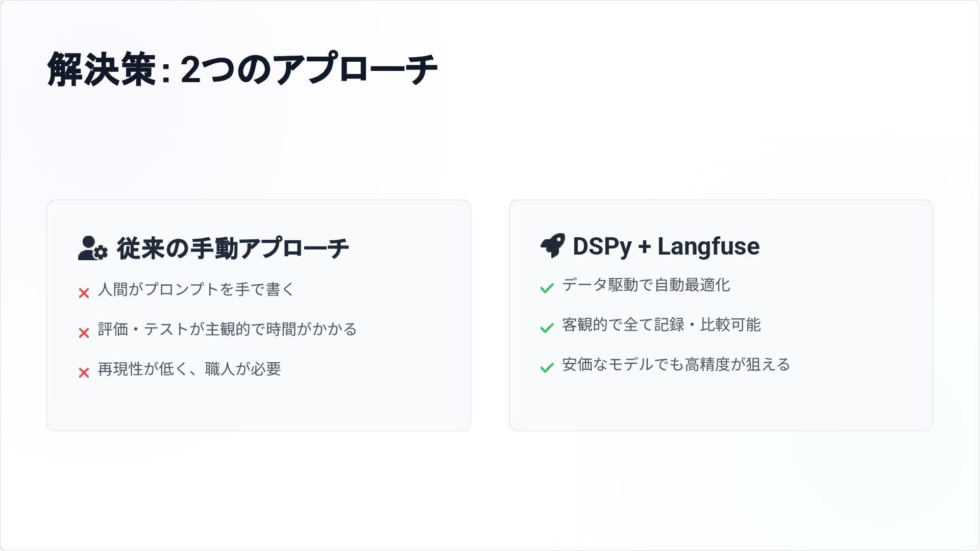Click the red X before 評価・テストが主観的
Image resolution: width=980 pixels, height=551 pixels.
(x=84, y=333)
